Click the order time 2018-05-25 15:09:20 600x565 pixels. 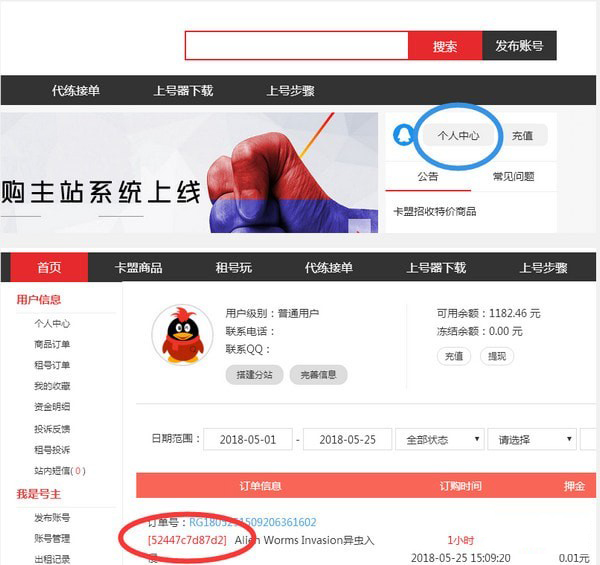coord(461,558)
